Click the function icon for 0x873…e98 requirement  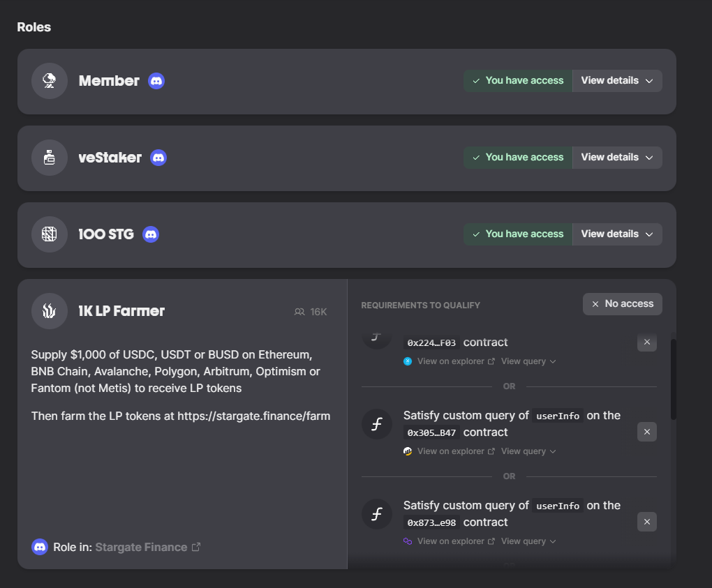[x=377, y=513]
